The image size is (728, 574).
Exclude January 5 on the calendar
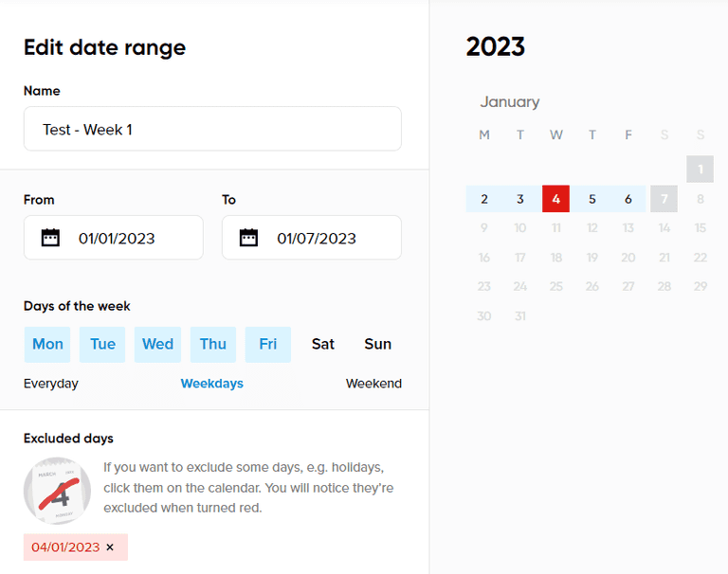pos(592,199)
